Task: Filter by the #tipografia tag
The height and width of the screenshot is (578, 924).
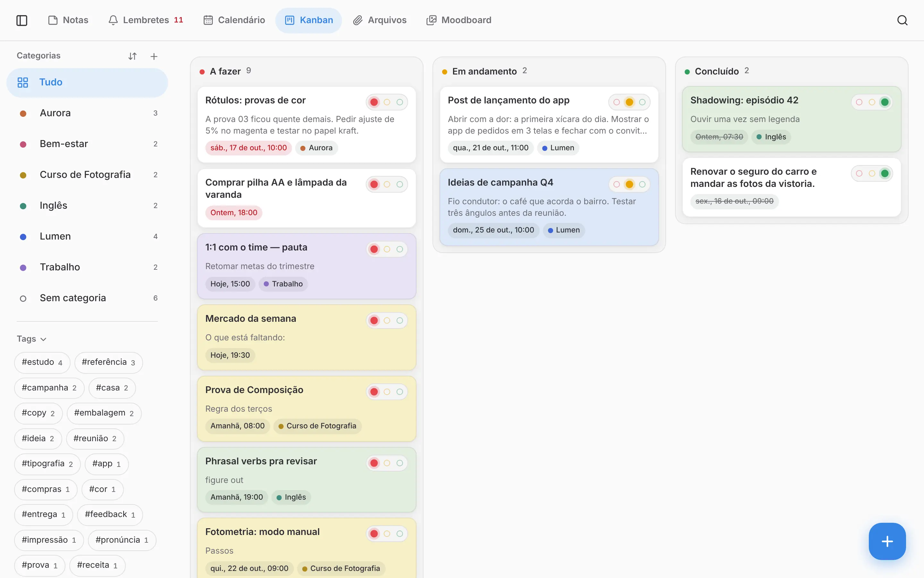Action: tap(47, 464)
